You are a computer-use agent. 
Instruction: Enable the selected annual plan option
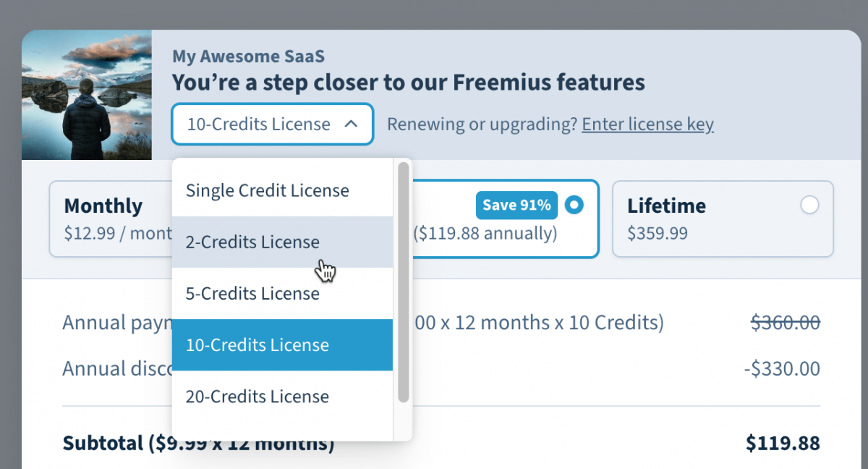tap(574, 205)
